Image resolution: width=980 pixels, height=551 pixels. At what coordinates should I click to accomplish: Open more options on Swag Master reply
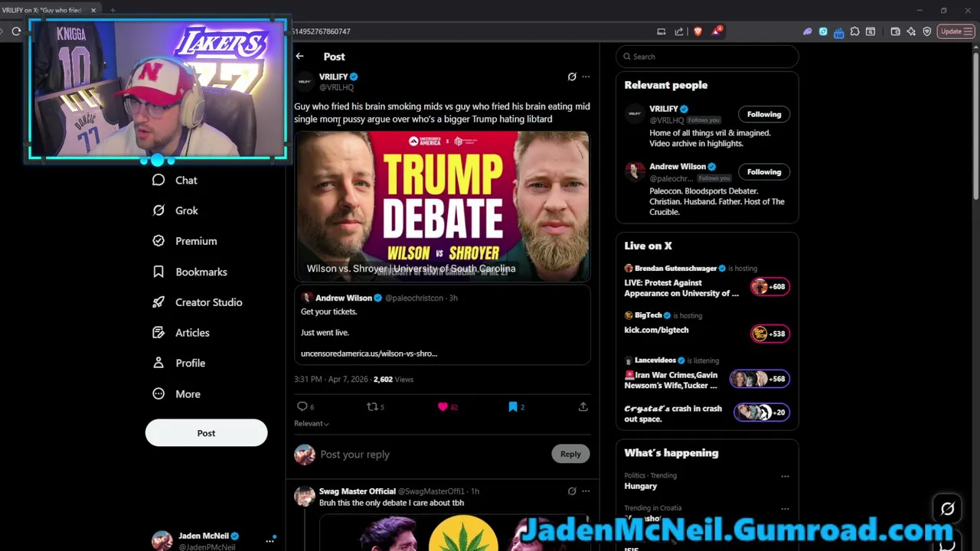tap(586, 491)
